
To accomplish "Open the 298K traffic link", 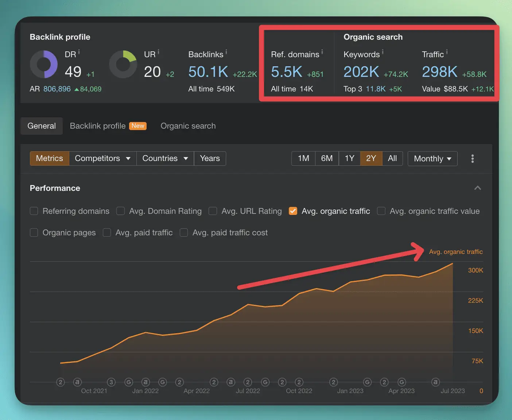I will point(440,72).
